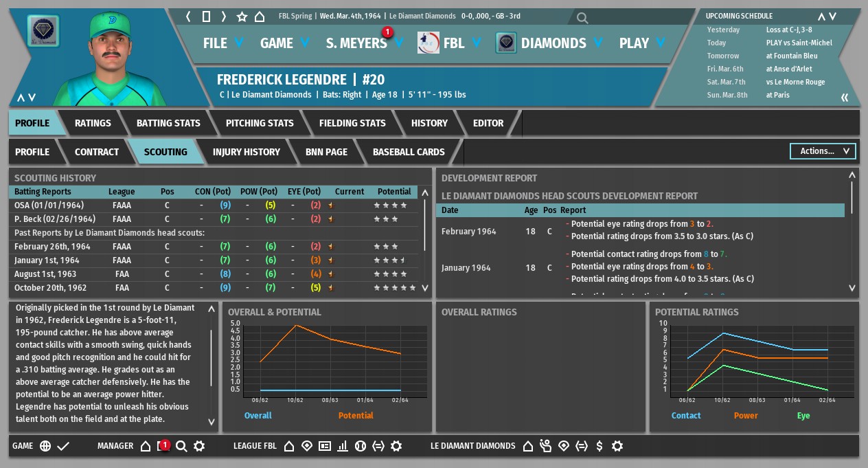
Task: Expand the PLAY menu
Action: (x=643, y=43)
